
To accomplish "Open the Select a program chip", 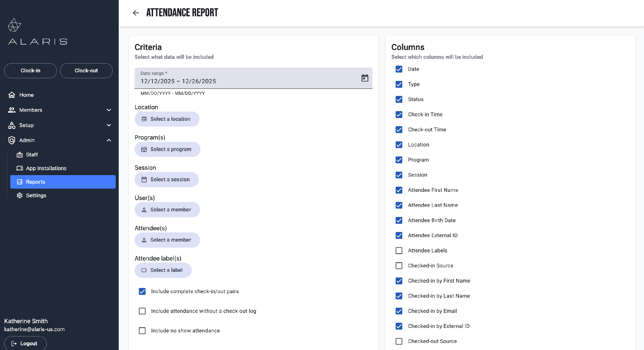I will [x=167, y=149].
